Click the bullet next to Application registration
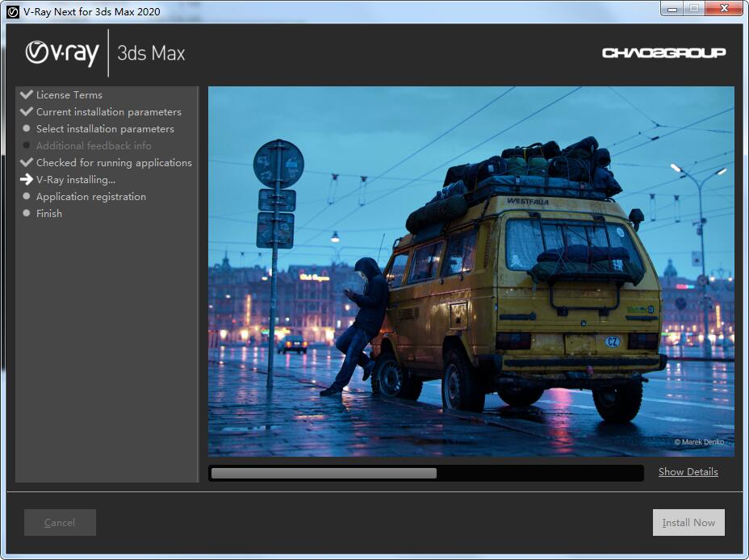This screenshot has width=749, height=560. pyautogui.click(x=27, y=196)
